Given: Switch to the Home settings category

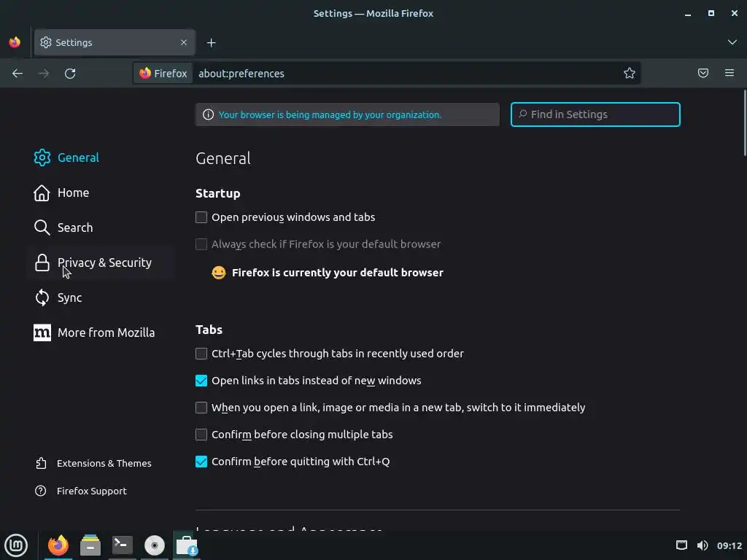Looking at the screenshot, I should (x=73, y=192).
